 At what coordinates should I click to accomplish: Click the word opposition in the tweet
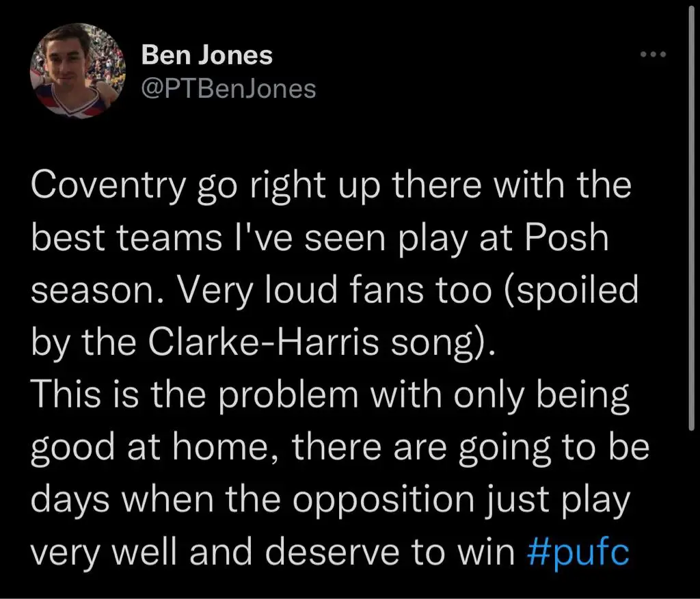(383, 501)
